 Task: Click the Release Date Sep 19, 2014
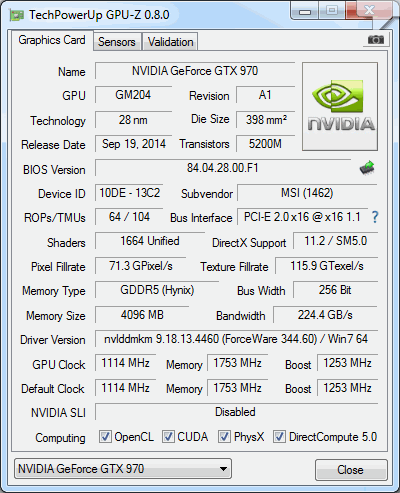(133, 144)
